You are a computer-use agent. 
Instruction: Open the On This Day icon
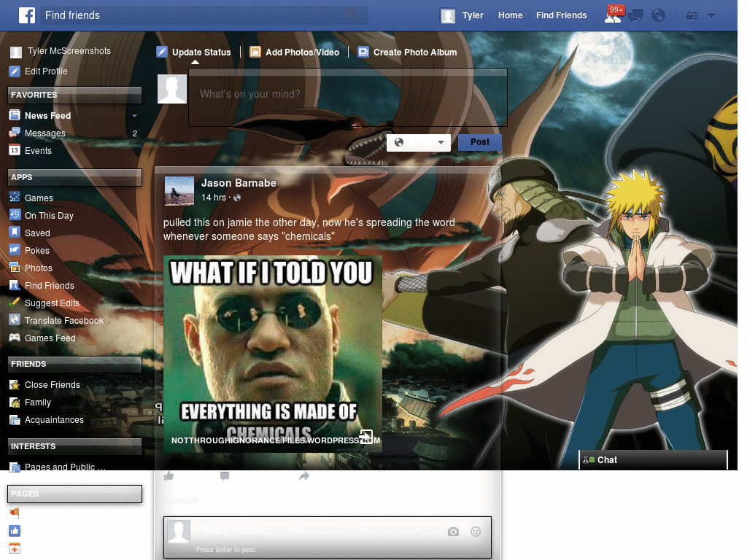[15, 215]
